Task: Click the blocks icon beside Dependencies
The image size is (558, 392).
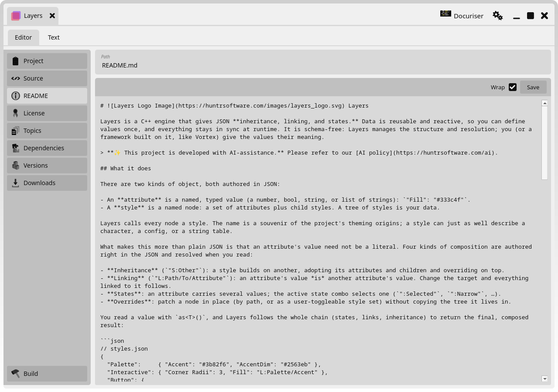Action: (16, 148)
